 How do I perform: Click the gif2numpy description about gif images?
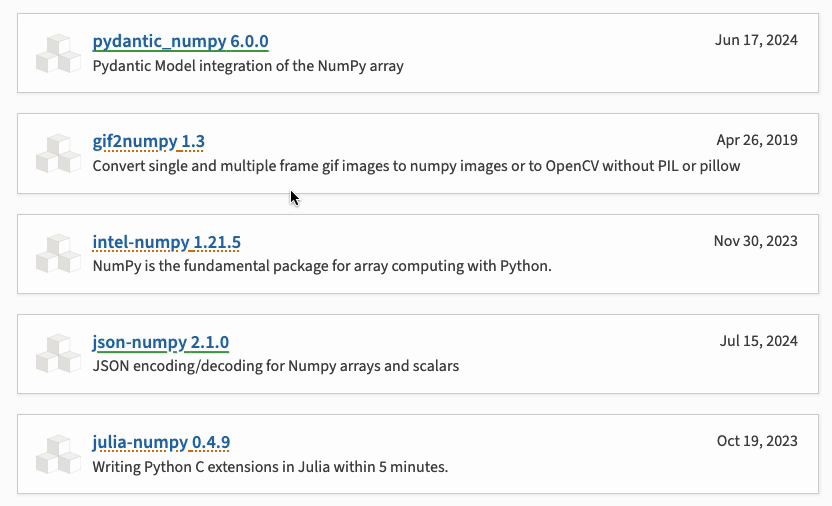(x=416, y=166)
